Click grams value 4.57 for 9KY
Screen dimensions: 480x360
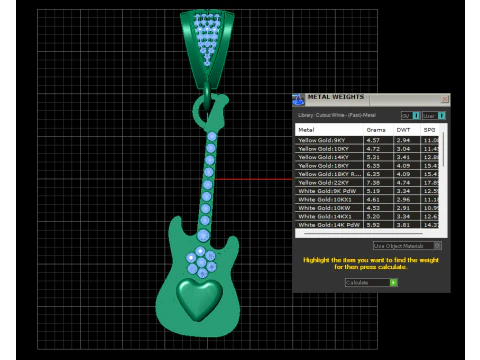373,140
